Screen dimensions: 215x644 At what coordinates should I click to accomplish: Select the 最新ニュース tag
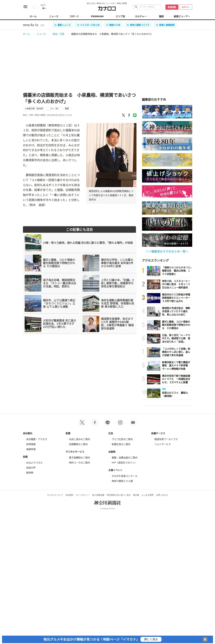pyautogui.click(x=63, y=25)
